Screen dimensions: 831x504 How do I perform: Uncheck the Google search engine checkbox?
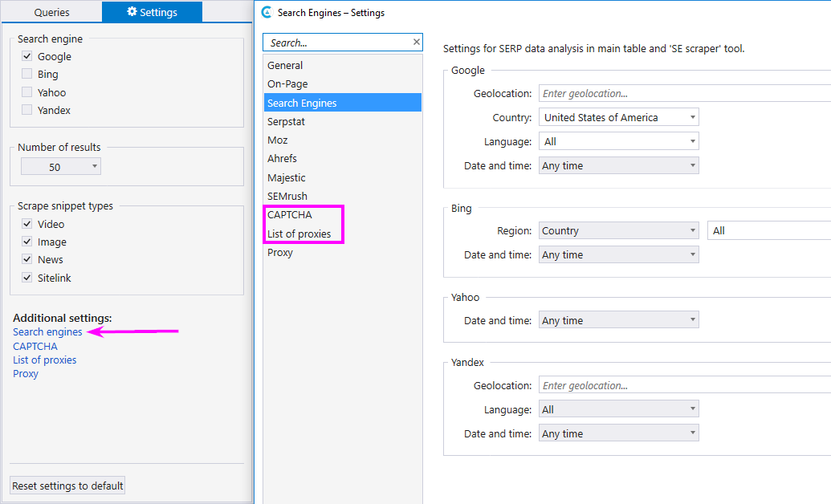(27, 55)
